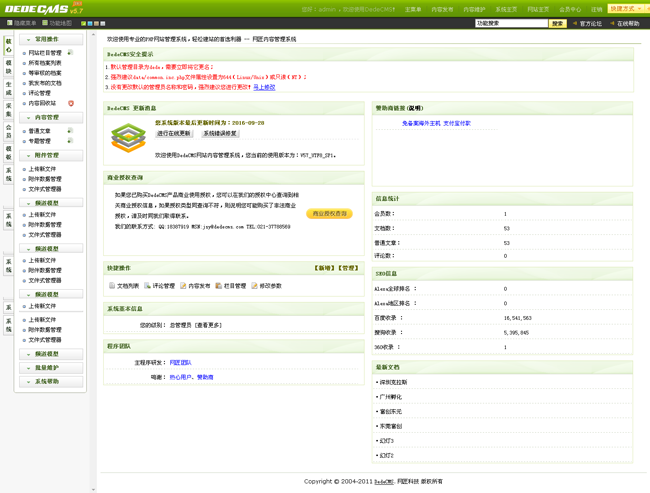Switch to the 会员 vertical tab

[x=9, y=131]
